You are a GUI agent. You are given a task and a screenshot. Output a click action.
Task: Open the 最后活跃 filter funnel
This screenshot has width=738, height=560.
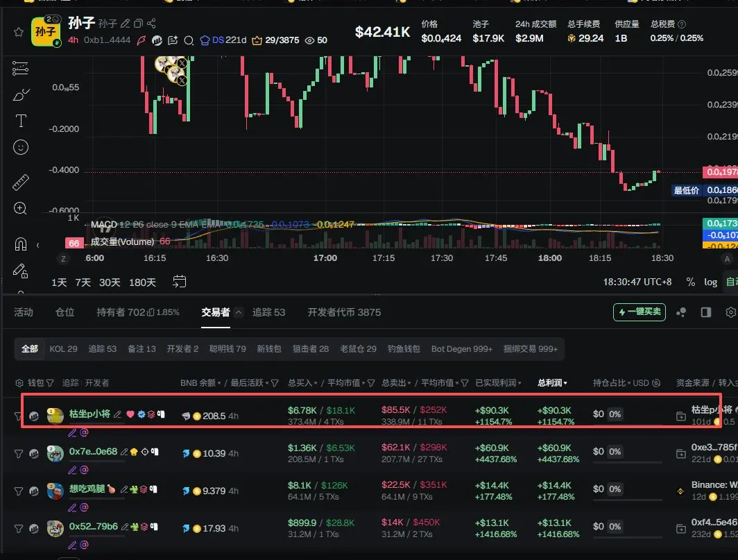tap(275, 383)
